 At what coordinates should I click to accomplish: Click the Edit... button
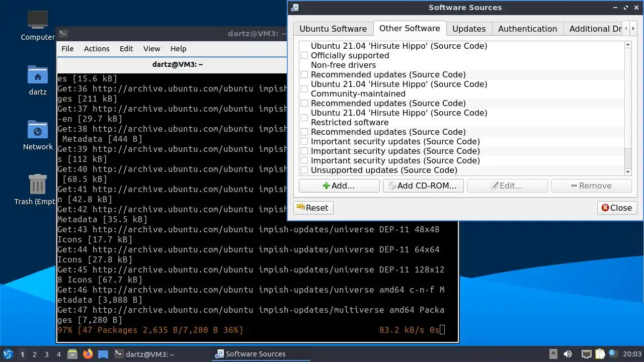point(507,186)
